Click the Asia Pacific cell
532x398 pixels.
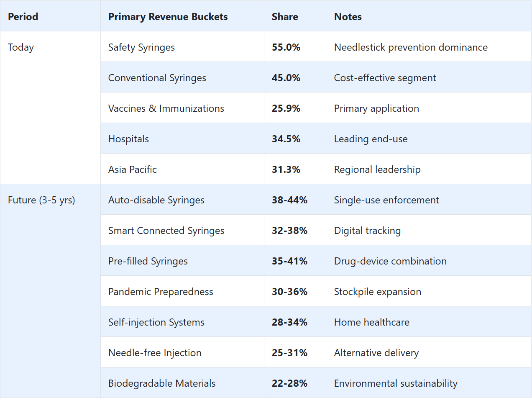(x=132, y=169)
